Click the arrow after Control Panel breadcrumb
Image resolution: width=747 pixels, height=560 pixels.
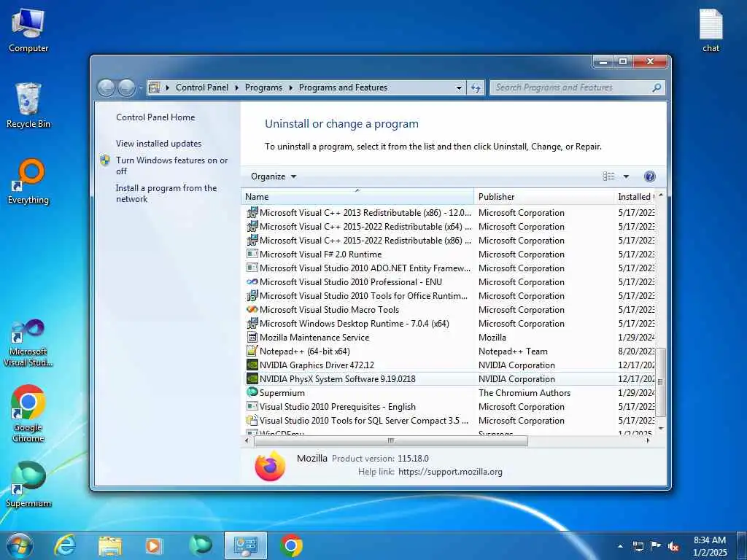pos(237,87)
